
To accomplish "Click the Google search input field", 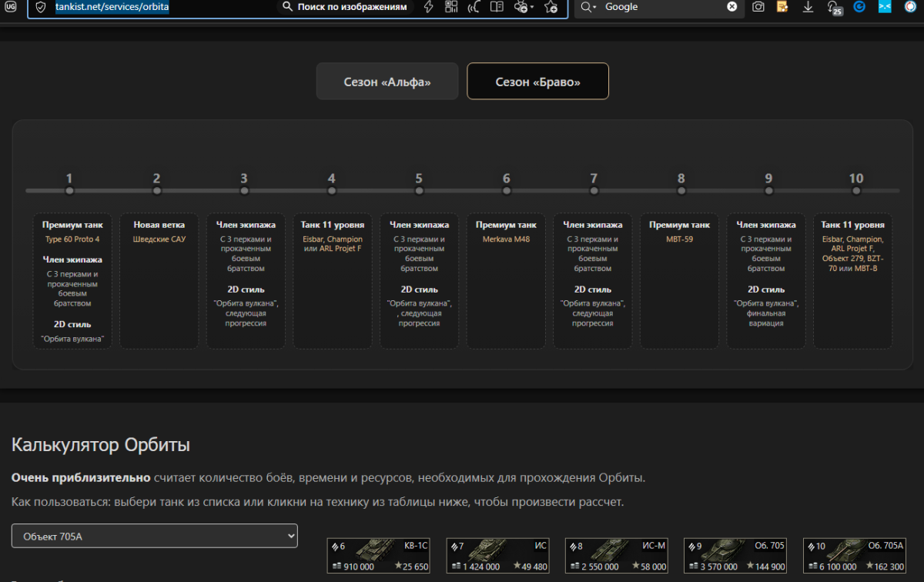I will (x=662, y=7).
